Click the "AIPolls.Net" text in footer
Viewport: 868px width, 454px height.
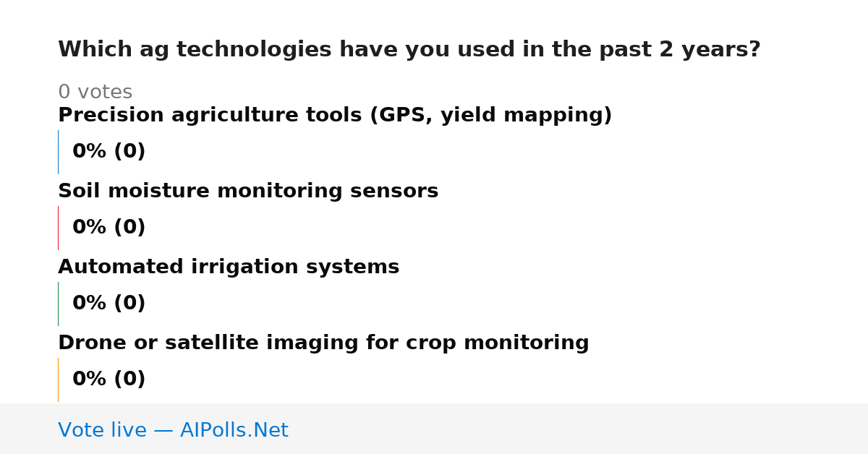(234, 431)
